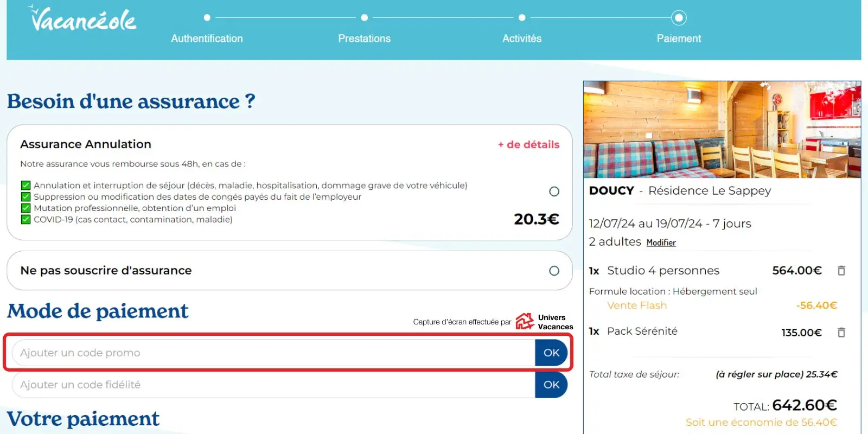Click the Authentification progress dot

[x=207, y=18]
